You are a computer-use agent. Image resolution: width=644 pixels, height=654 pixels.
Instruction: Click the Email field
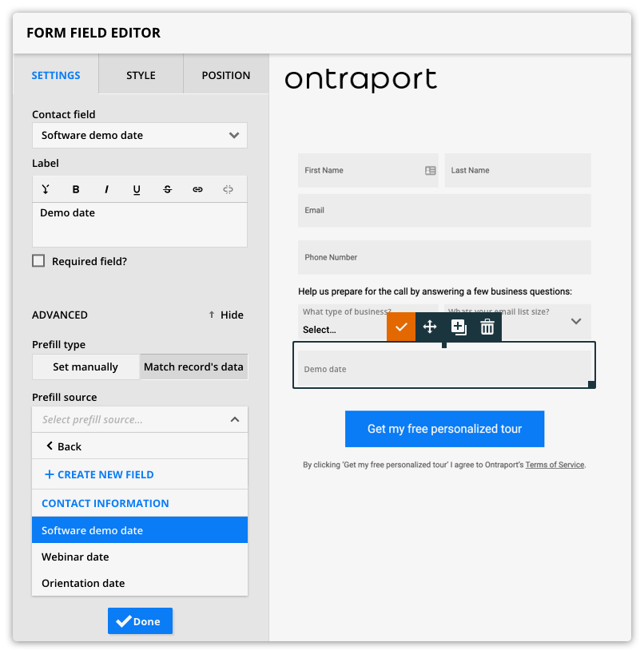tap(444, 210)
